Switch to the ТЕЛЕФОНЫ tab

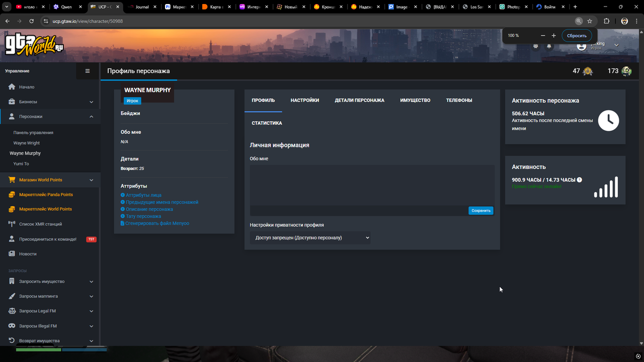[x=459, y=101]
